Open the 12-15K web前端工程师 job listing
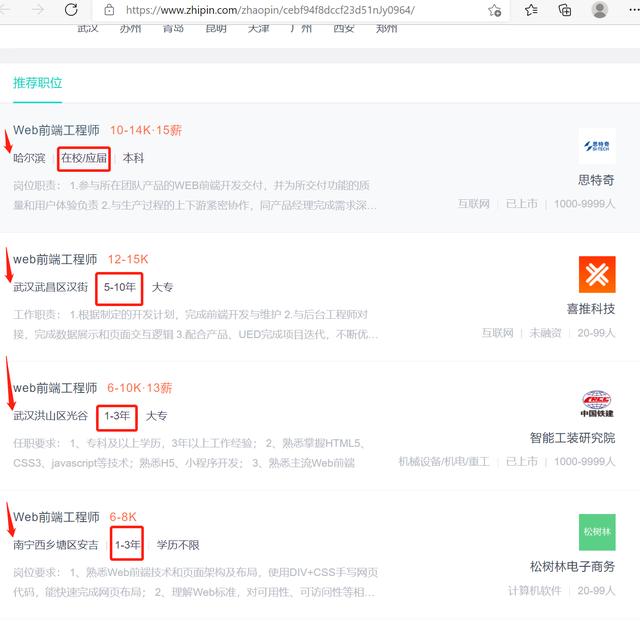 [56, 259]
